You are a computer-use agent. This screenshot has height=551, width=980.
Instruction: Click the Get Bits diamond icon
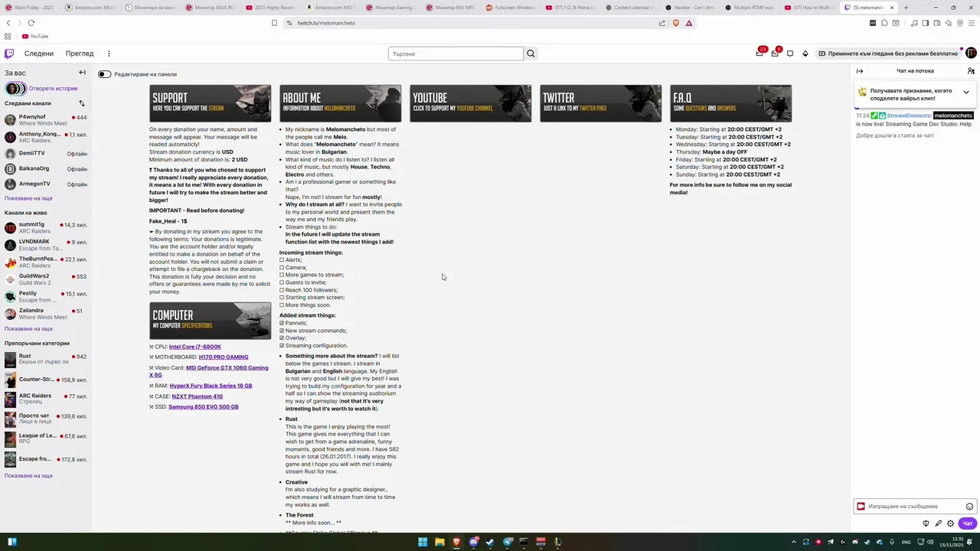805,54
